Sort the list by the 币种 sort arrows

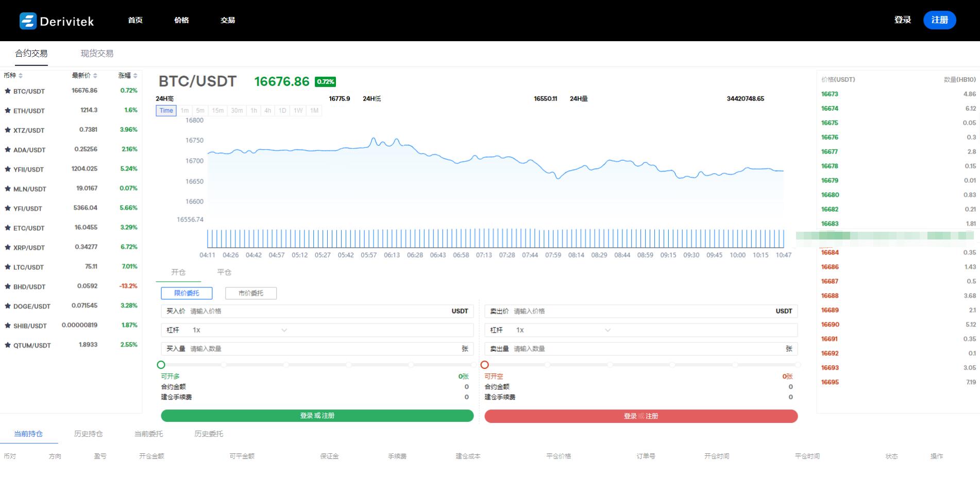coord(21,76)
